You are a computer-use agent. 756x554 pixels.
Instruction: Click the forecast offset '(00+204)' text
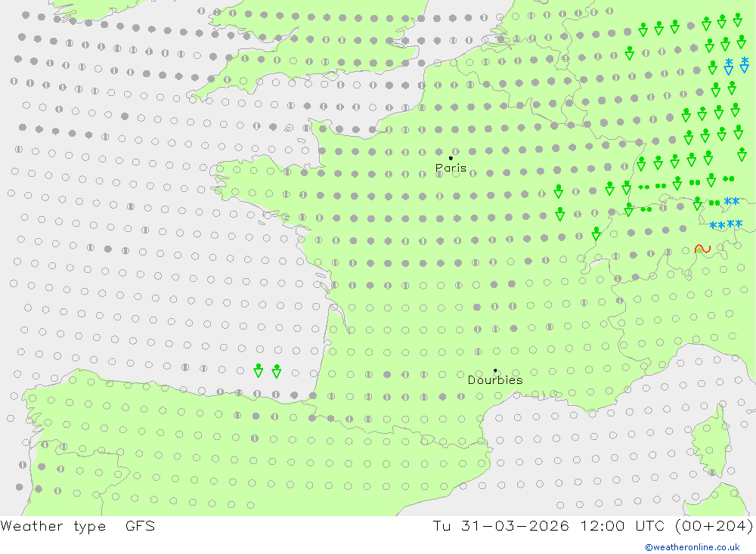point(714,525)
